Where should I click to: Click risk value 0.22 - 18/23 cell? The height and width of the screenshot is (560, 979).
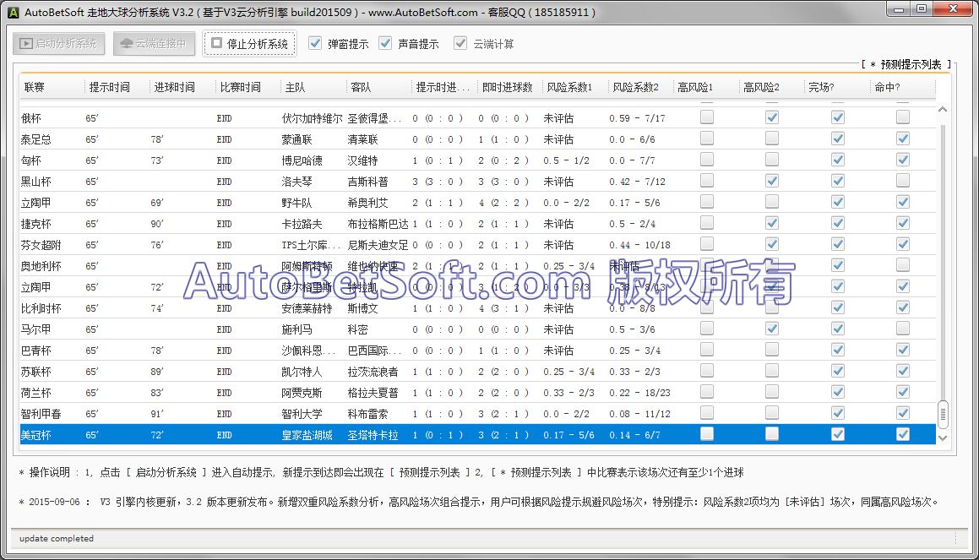click(639, 394)
